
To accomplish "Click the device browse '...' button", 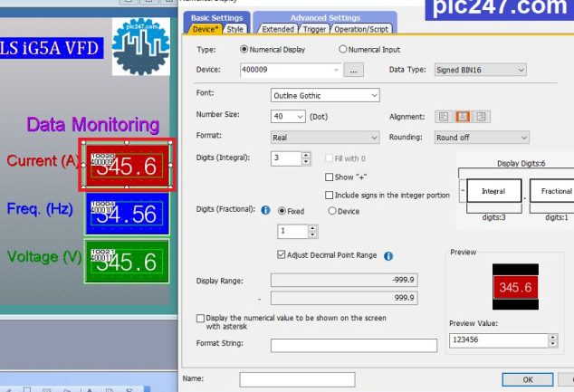I will [354, 71].
